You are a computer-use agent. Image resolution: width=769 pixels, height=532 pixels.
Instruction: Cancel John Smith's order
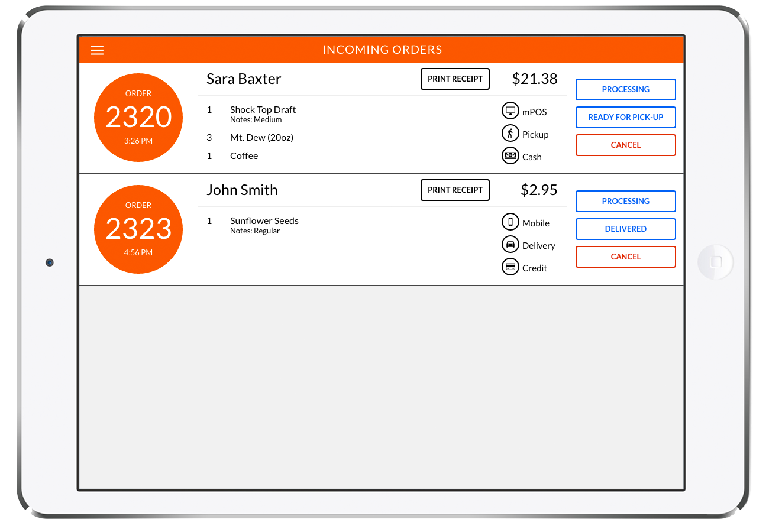click(x=625, y=257)
